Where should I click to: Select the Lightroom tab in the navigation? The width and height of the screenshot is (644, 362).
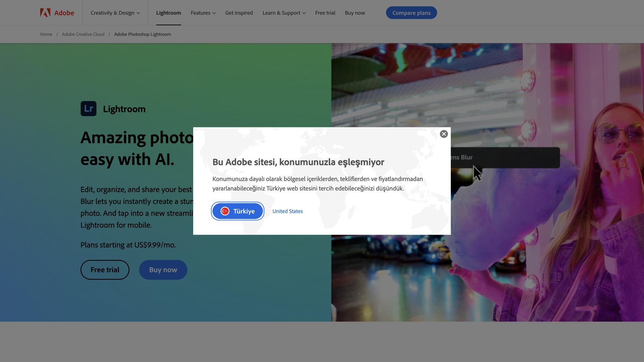coord(168,13)
